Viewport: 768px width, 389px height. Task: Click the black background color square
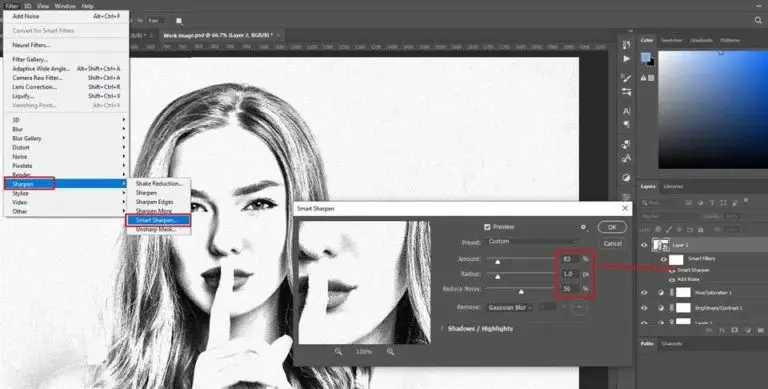650,62
